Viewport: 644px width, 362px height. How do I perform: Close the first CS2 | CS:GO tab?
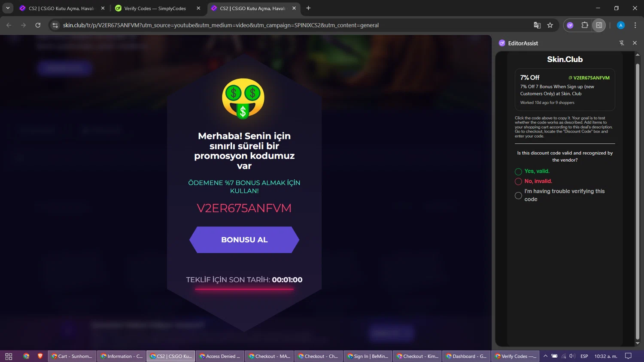[x=103, y=8]
